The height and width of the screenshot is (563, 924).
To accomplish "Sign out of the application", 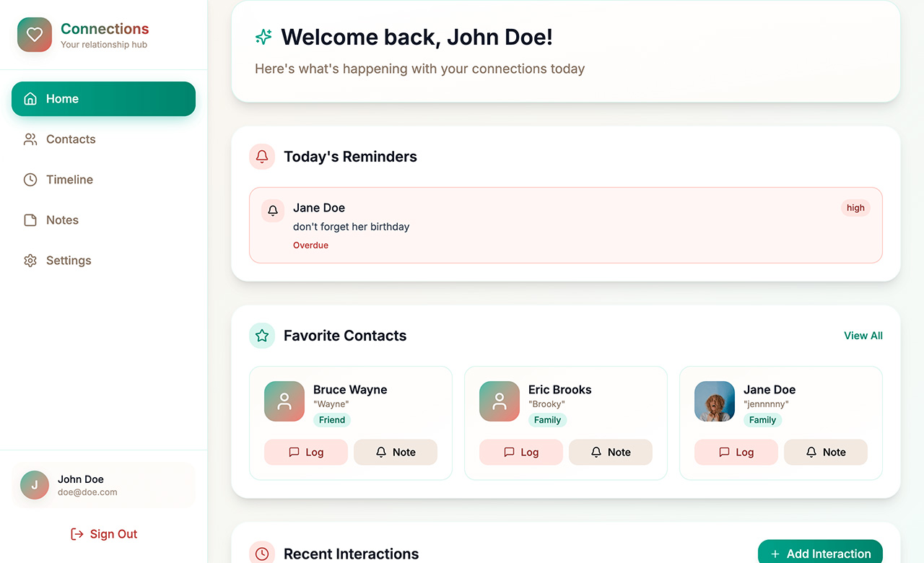I will coord(103,533).
